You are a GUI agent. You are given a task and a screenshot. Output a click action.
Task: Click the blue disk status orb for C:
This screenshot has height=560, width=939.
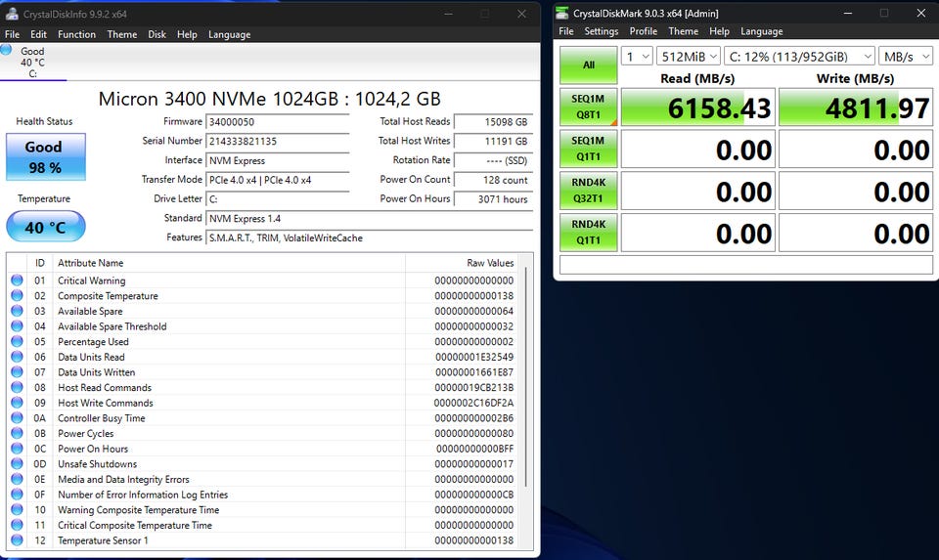(x=6, y=50)
